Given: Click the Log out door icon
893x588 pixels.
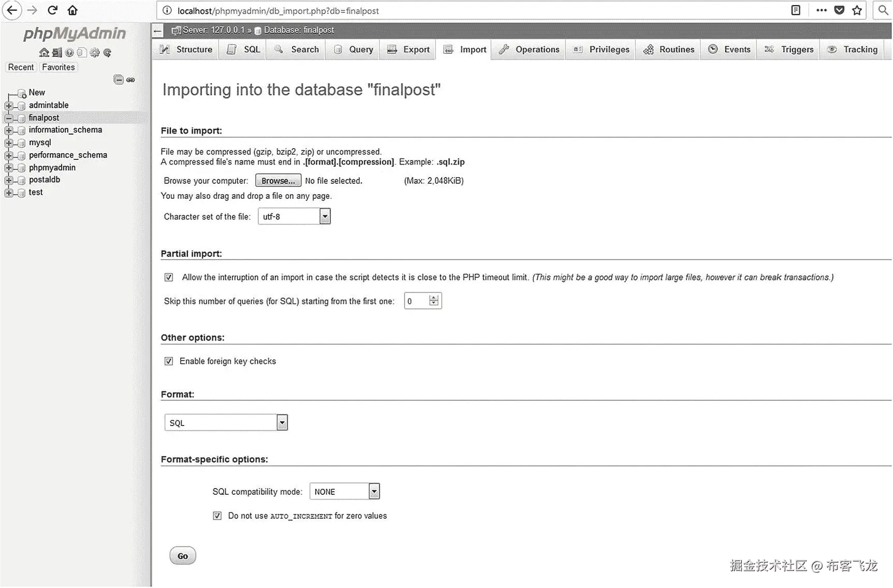Looking at the screenshot, I should coord(57,52).
